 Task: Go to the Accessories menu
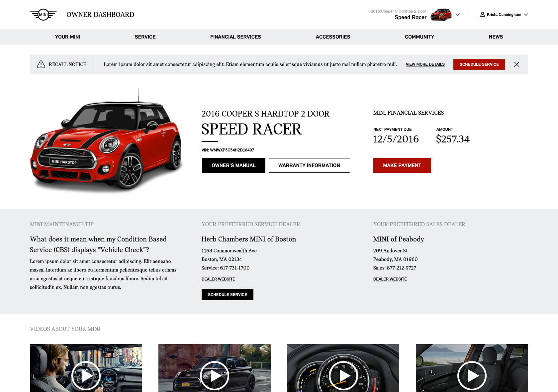coord(333,37)
